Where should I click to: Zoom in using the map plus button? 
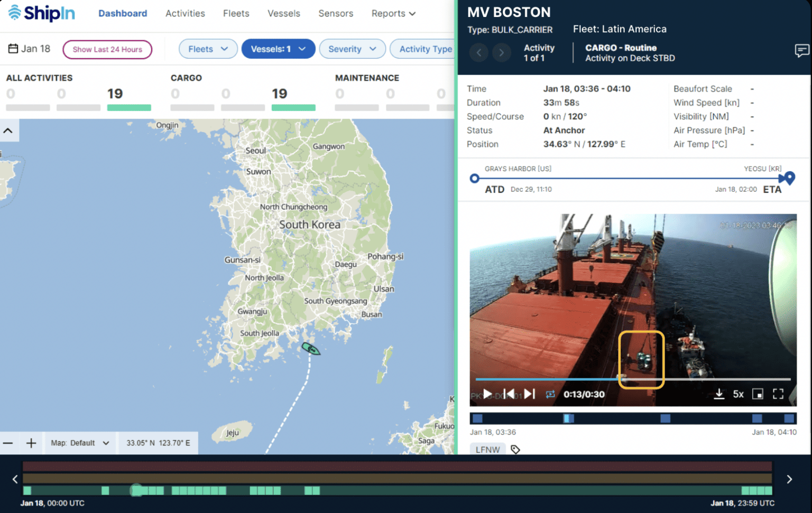pos(32,443)
